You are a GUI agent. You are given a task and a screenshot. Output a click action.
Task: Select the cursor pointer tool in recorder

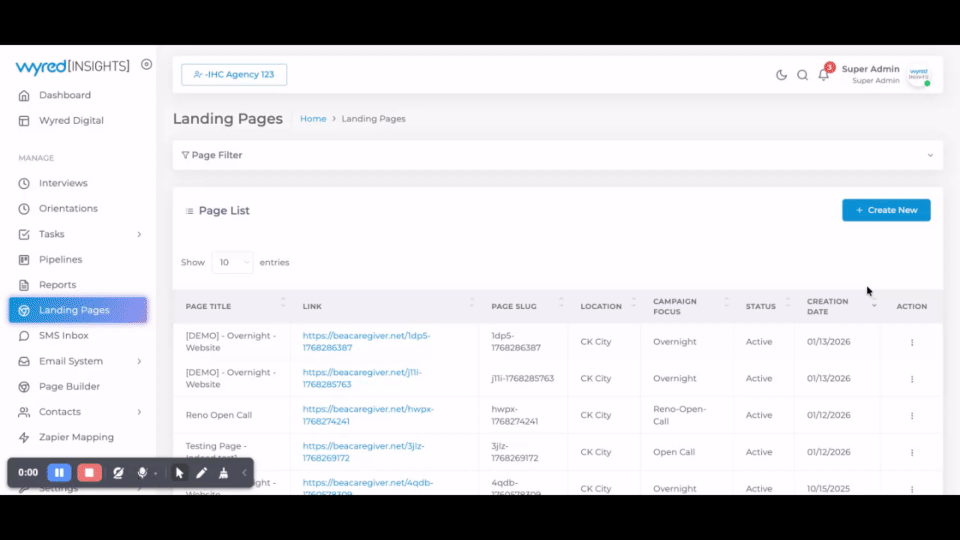tap(180, 473)
